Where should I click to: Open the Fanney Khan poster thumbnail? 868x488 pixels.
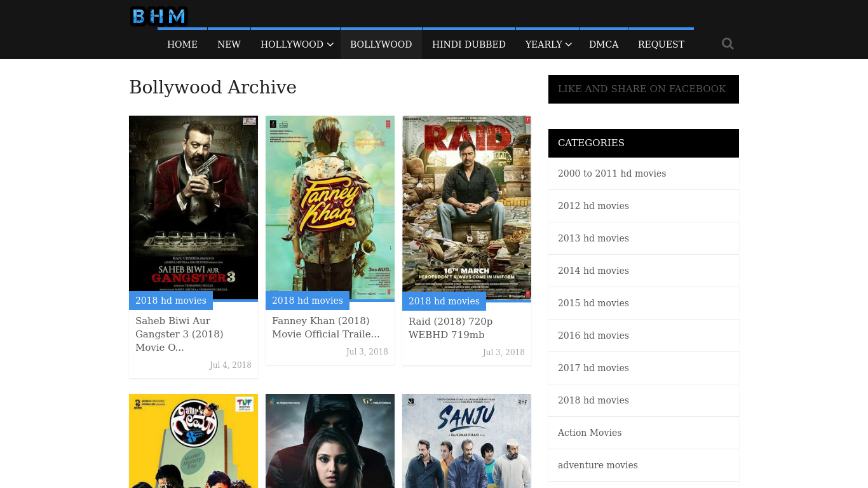(330, 207)
